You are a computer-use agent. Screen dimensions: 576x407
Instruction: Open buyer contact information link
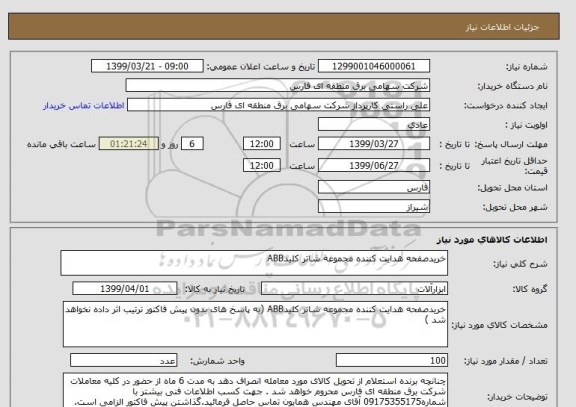84,105
